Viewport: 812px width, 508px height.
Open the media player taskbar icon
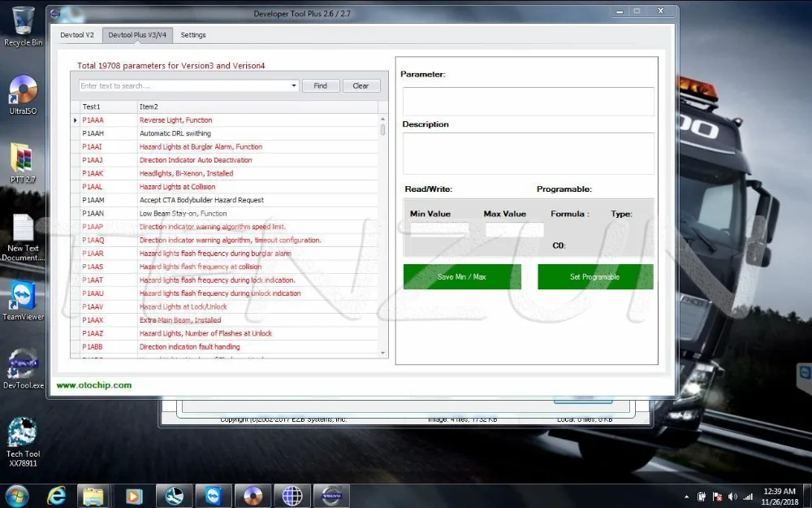click(x=133, y=496)
